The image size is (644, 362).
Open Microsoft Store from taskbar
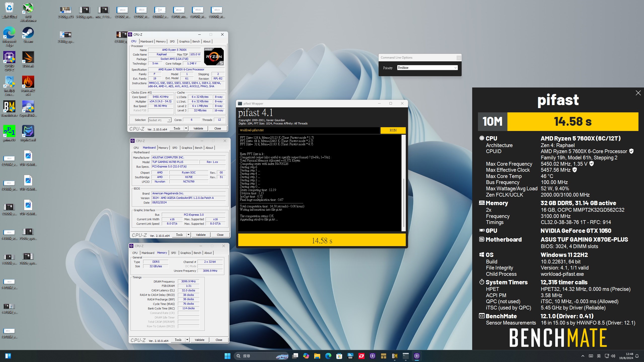coord(339,356)
